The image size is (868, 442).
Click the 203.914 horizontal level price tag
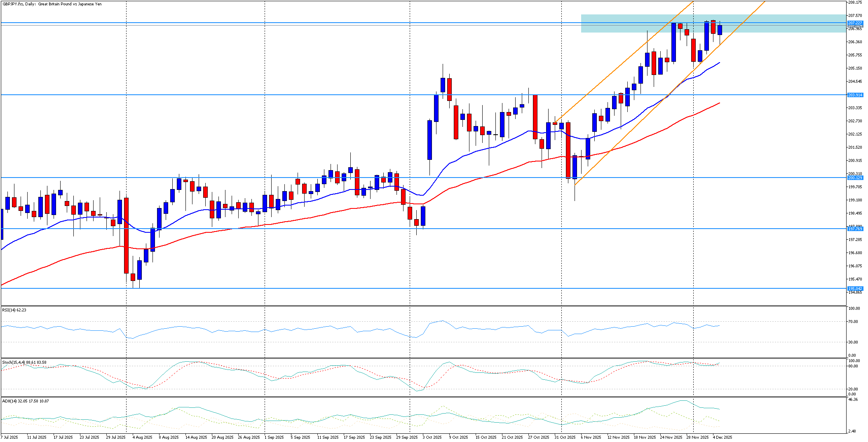click(855, 95)
